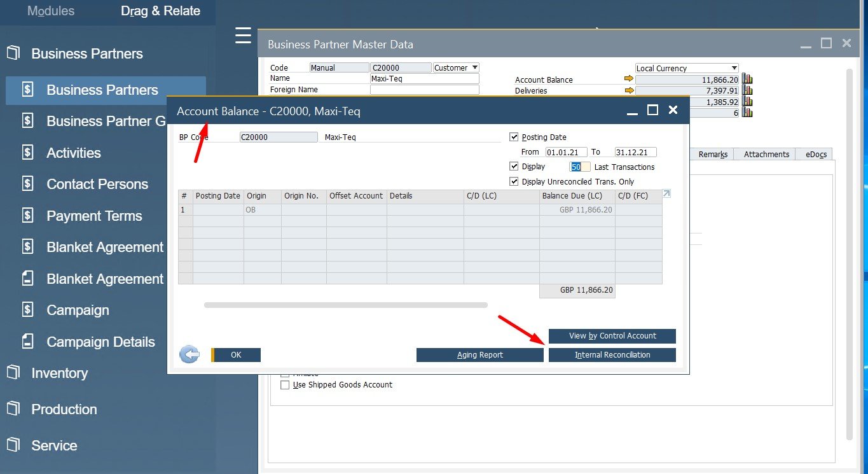
Task: Click the Aging Report button
Action: [x=479, y=355]
